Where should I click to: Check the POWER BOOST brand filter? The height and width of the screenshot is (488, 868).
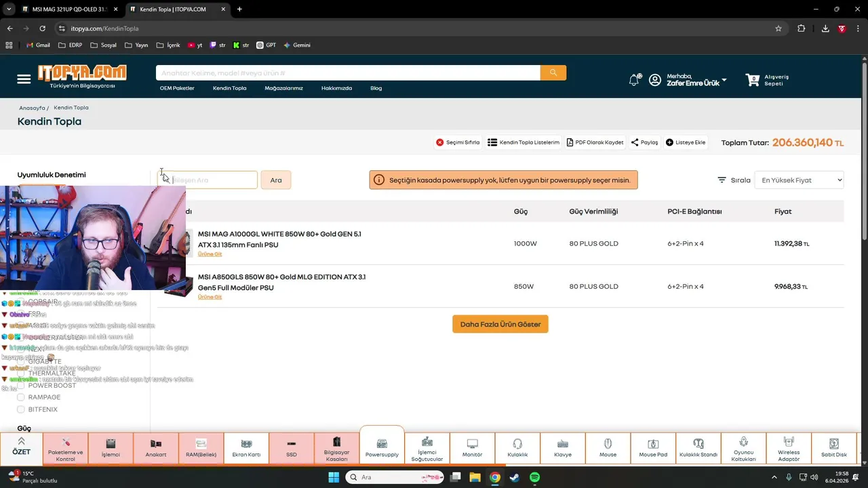[x=21, y=386]
